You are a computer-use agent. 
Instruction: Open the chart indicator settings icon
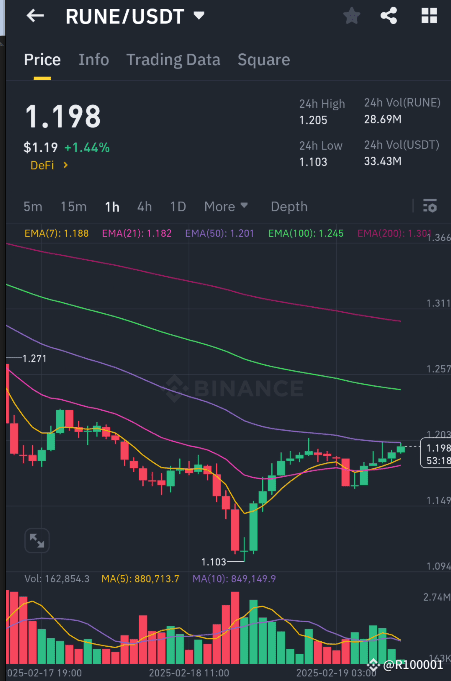tap(430, 206)
